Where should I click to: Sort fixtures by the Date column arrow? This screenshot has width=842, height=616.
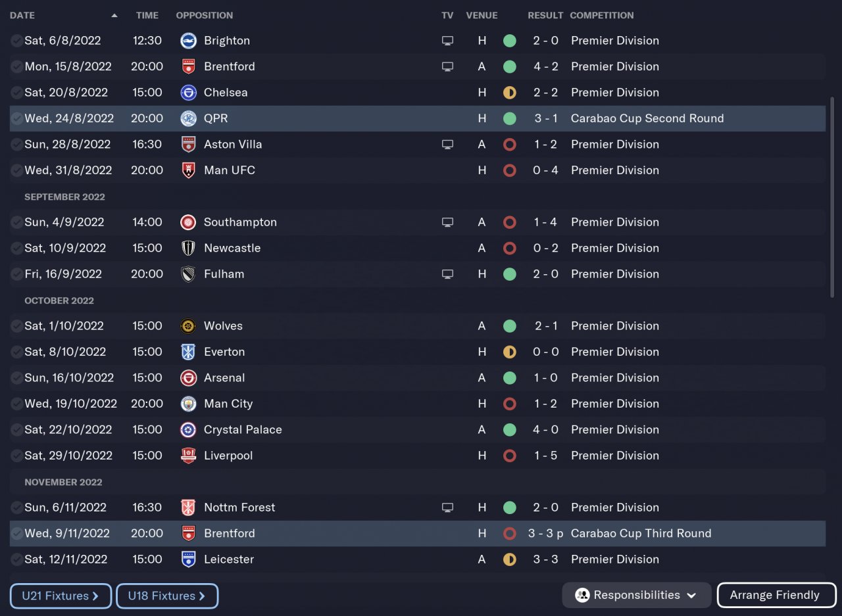pos(114,15)
